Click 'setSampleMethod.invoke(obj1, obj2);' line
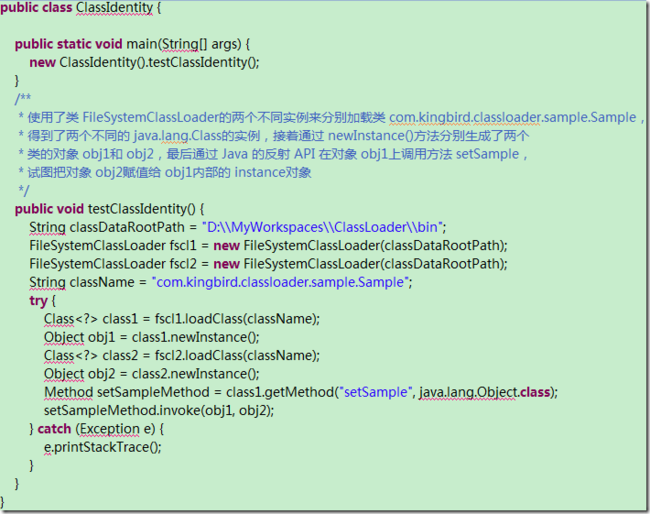 (159, 411)
